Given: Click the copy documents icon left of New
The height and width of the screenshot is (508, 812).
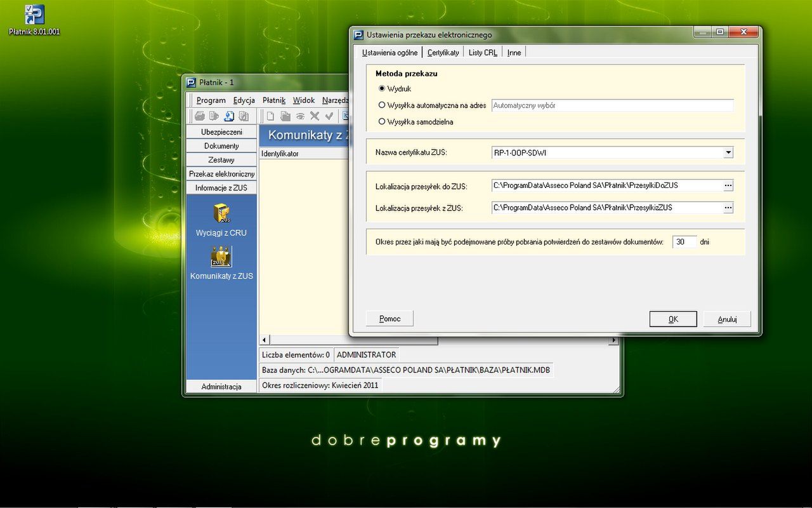Looking at the screenshot, I should tap(243, 116).
